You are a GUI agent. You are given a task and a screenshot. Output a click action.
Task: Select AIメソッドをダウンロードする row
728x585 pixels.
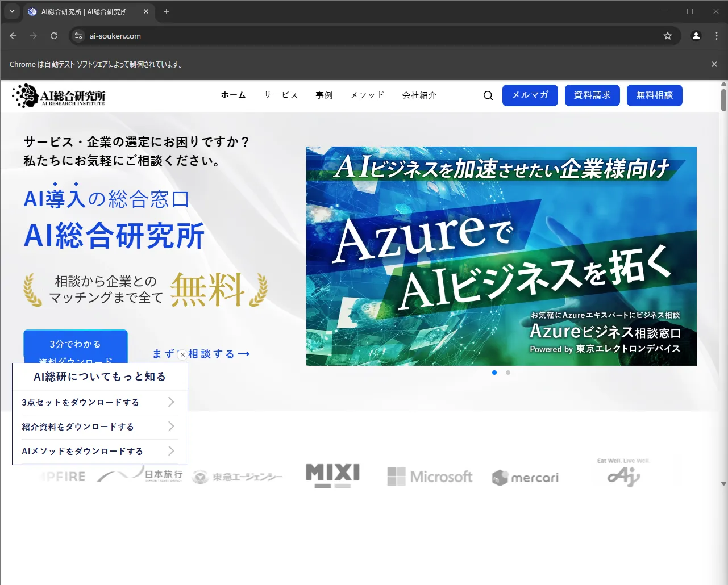(99, 451)
